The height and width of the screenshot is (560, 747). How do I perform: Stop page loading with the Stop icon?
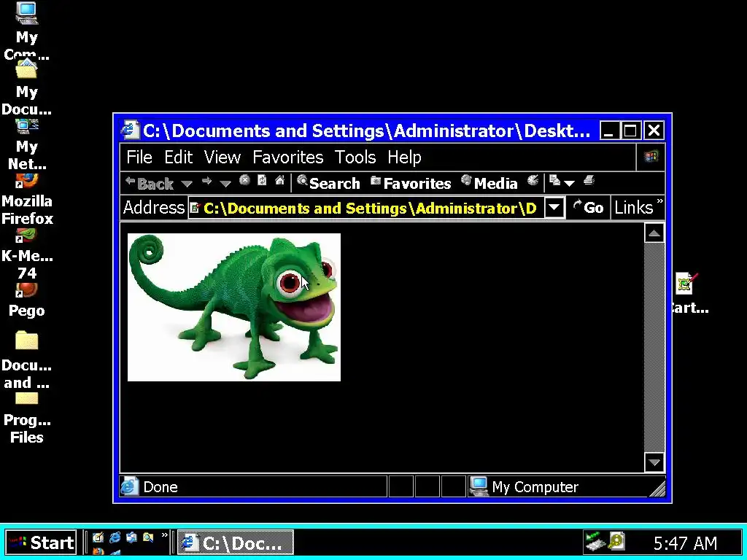[244, 181]
